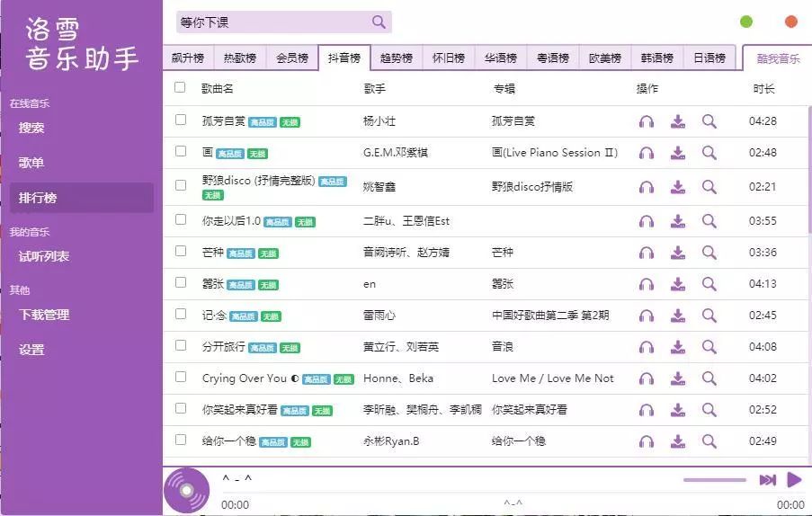Play the song 孤芳自赏 with headphone icon
812x516 pixels.
click(x=647, y=121)
